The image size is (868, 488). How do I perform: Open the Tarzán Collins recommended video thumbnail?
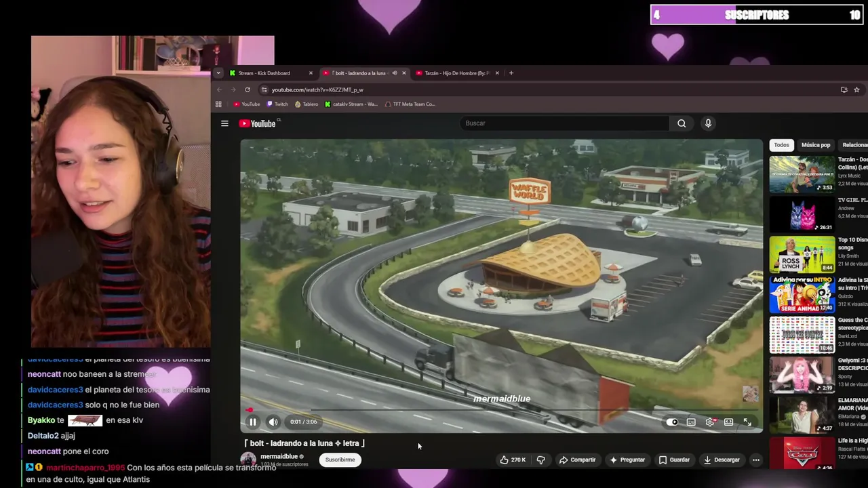pyautogui.click(x=802, y=174)
